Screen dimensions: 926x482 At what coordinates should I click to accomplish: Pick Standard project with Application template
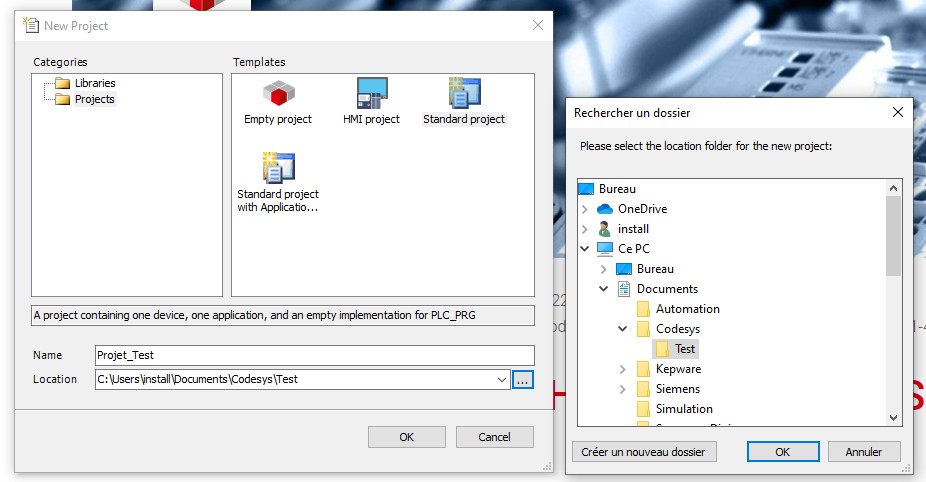click(x=278, y=168)
